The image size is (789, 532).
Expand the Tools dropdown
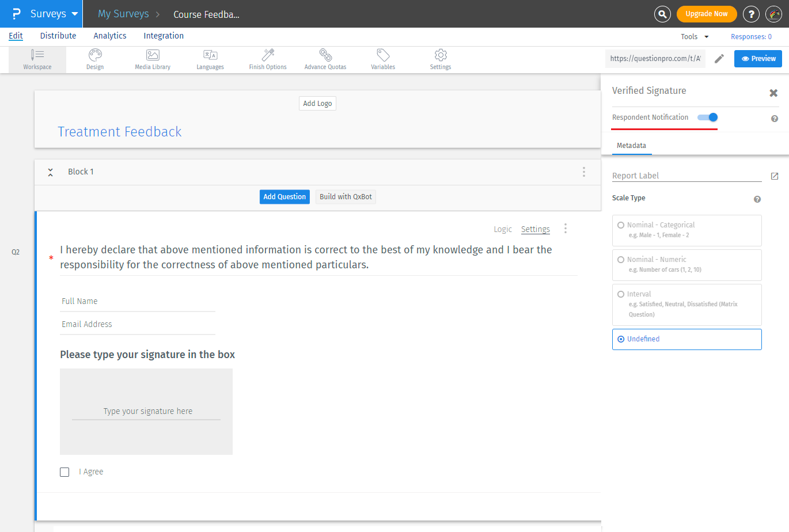[x=695, y=37]
